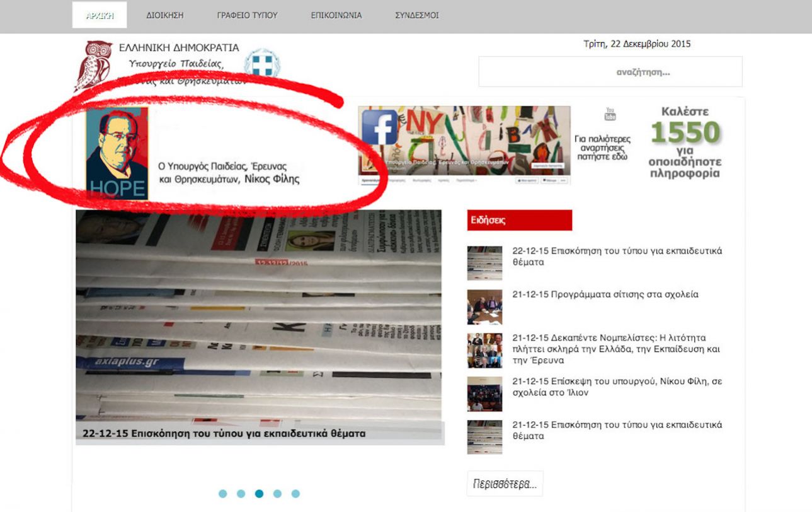Screen dimensions: 812x512
Task: Click the owl logo of the ministry
Action: click(x=93, y=65)
